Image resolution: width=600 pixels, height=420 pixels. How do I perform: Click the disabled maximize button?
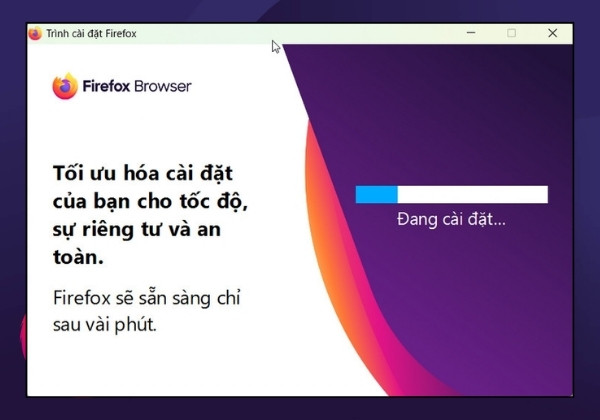tap(511, 33)
